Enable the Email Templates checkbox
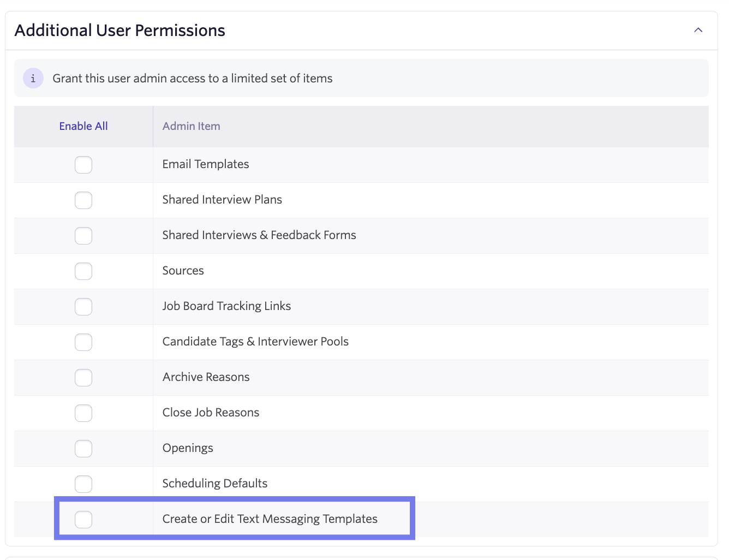Screen dimensions: 729x560 [x=83, y=165]
